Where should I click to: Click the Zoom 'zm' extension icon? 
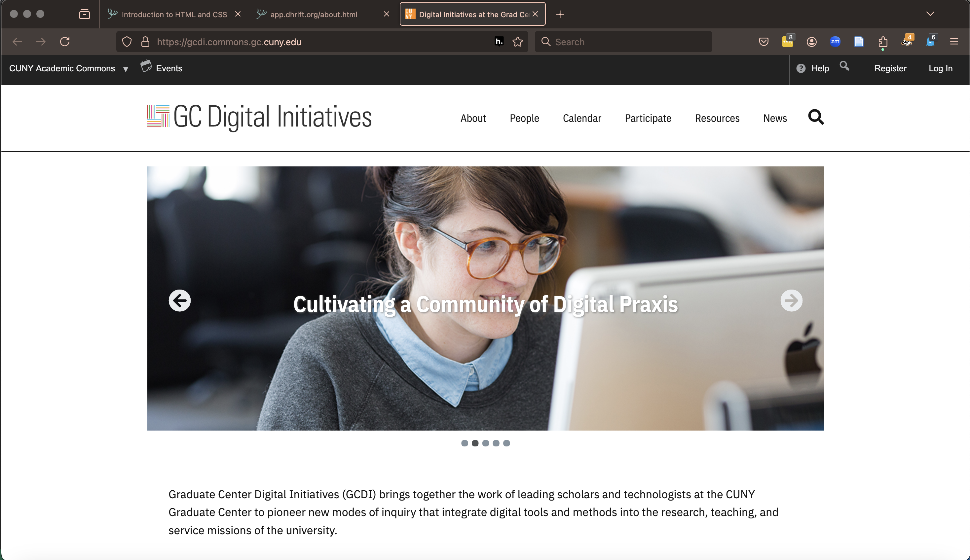835,42
